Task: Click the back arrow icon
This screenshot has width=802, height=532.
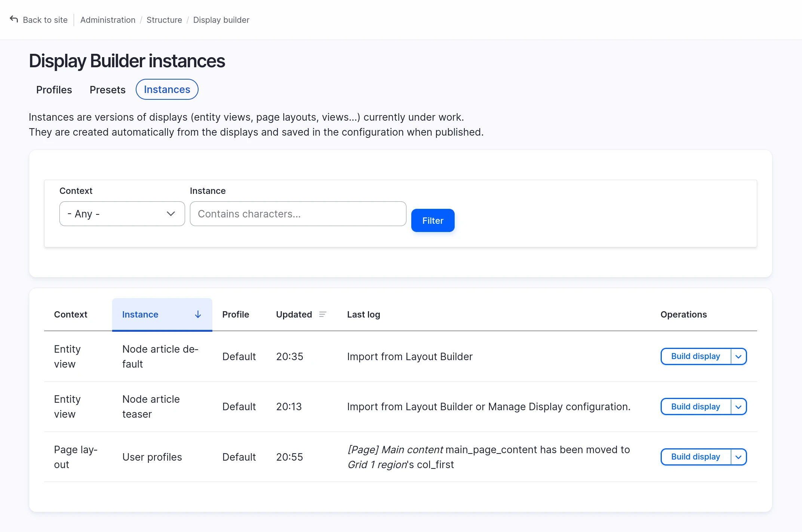Action: click(x=14, y=19)
